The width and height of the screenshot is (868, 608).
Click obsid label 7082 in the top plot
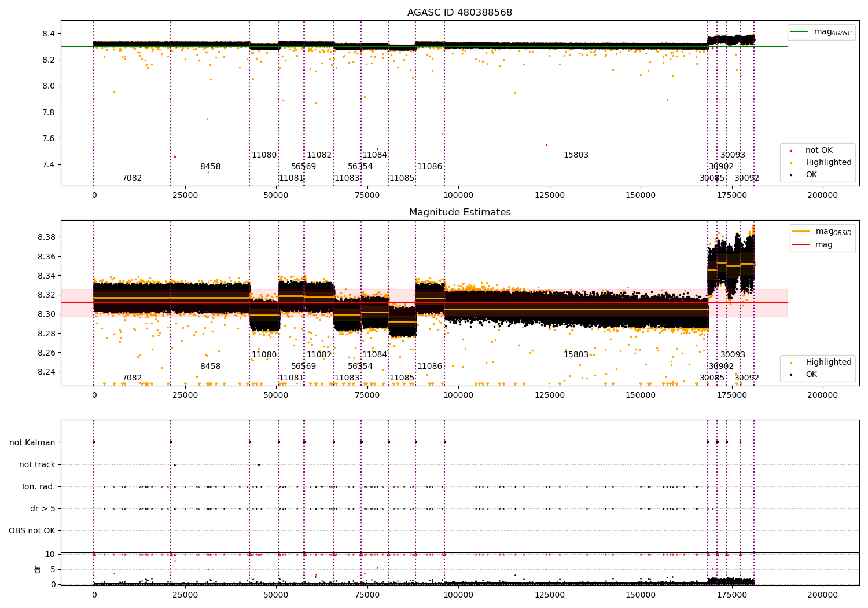coord(132,178)
